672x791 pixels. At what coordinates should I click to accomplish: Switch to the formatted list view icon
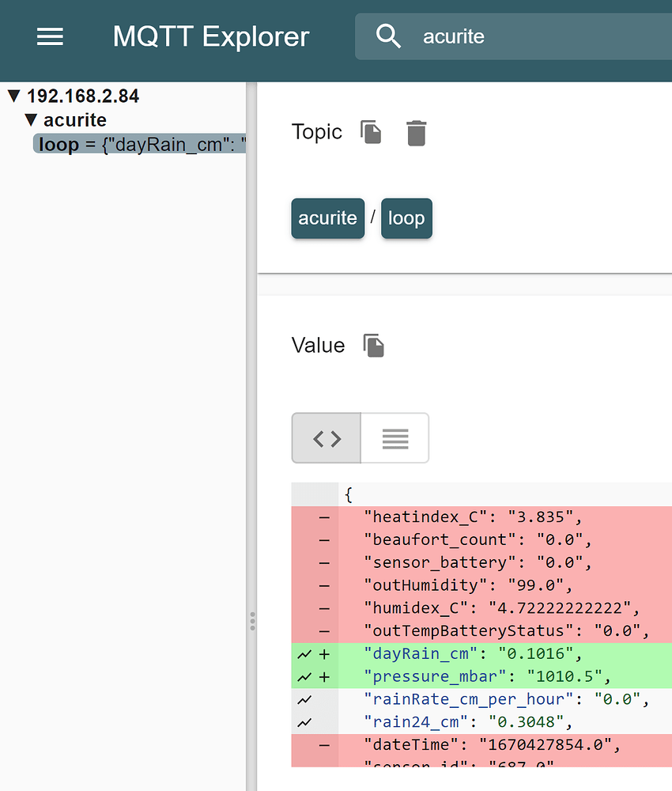coord(395,437)
